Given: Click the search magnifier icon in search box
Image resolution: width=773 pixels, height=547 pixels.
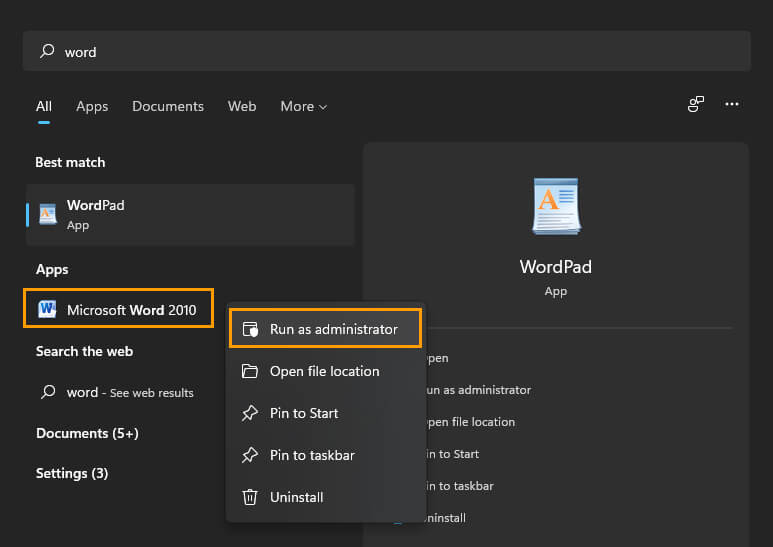Looking at the screenshot, I should point(47,51).
